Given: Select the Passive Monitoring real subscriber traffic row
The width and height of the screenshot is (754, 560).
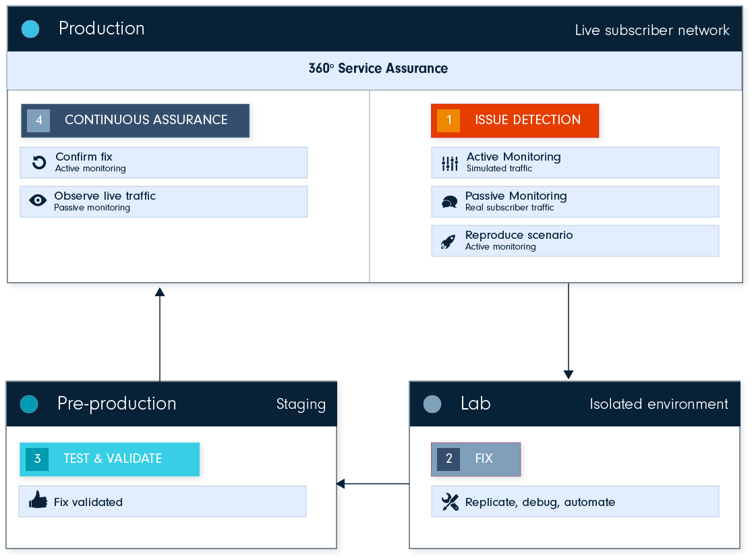Looking at the screenshot, I should click(575, 202).
